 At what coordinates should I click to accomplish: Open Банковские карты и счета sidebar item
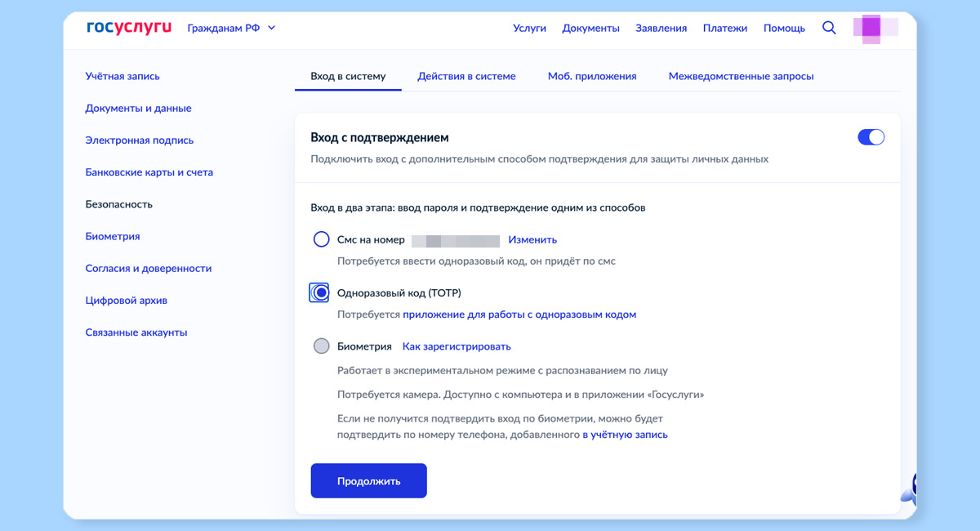[x=149, y=172]
